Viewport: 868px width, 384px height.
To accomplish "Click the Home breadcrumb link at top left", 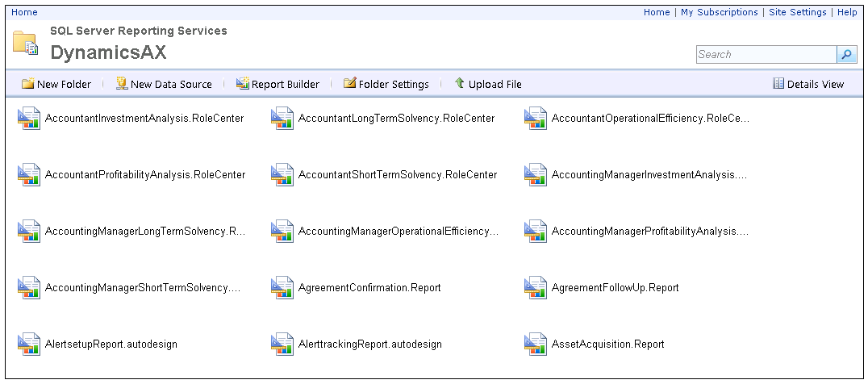I will (x=24, y=12).
